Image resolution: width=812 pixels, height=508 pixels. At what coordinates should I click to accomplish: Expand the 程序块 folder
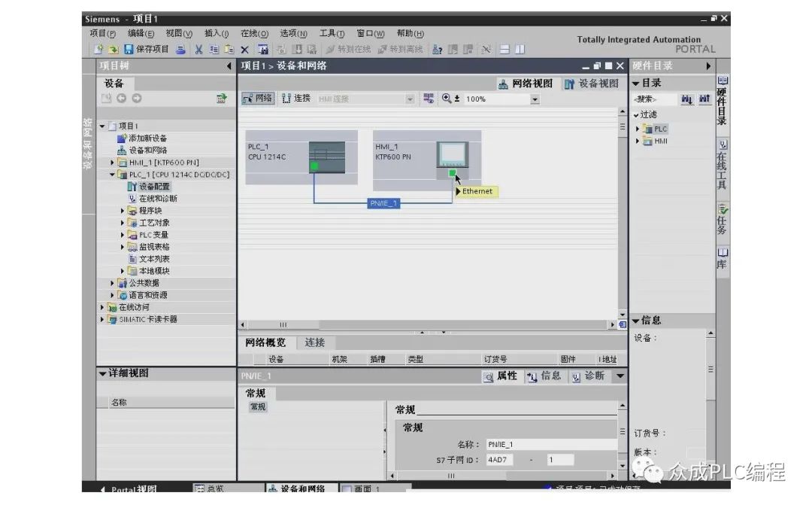tap(123, 211)
